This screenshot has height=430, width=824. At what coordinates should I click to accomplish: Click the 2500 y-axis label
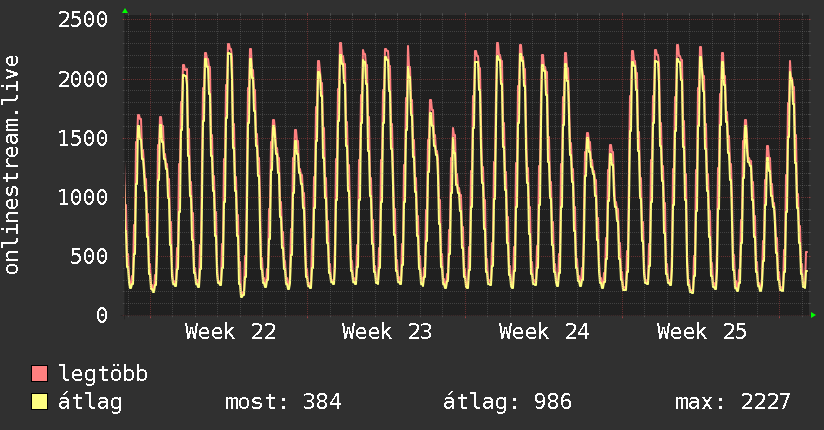tap(83, 20)
